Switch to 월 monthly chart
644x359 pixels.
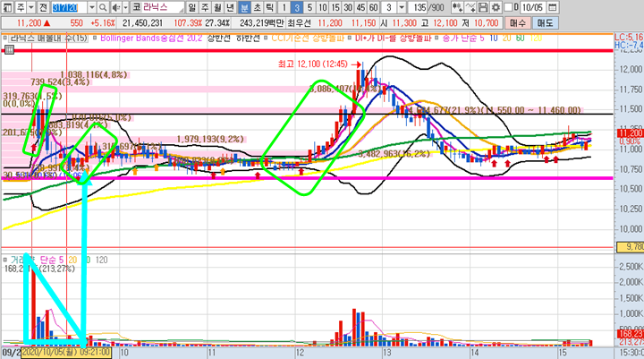[217, 7]
